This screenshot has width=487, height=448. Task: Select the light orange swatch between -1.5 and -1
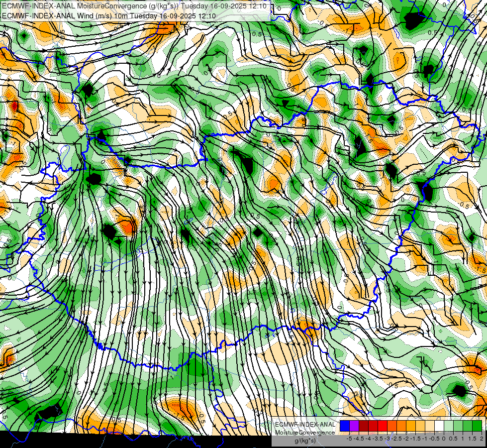pos(420,426)
